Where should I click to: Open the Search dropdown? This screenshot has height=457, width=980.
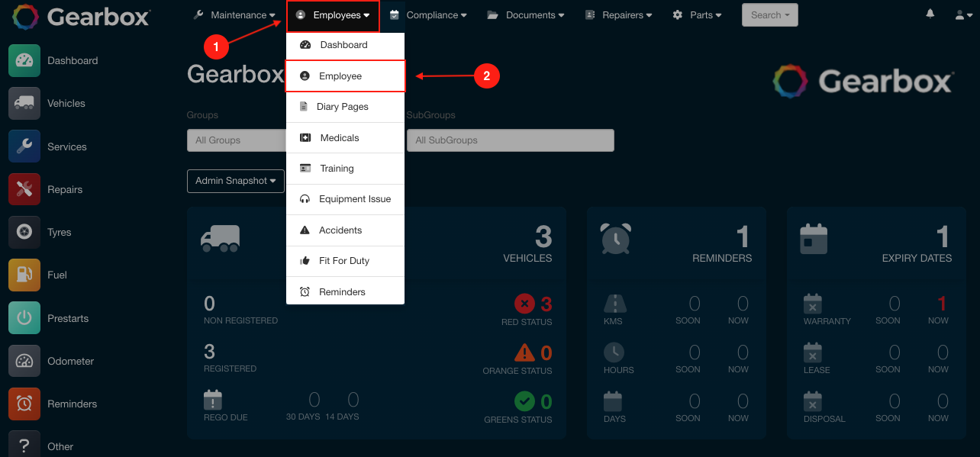[769, 14]
